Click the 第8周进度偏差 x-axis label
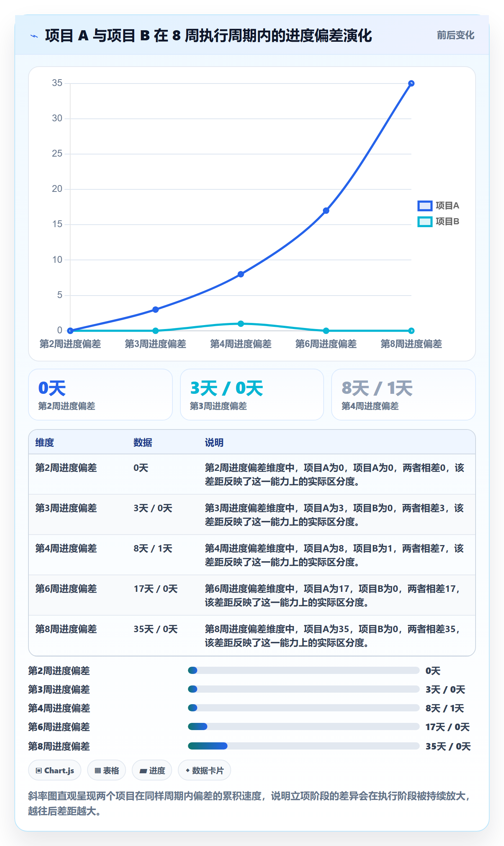Image resolution: width=504 pixels, height=846 pixels. coord(411,344)
